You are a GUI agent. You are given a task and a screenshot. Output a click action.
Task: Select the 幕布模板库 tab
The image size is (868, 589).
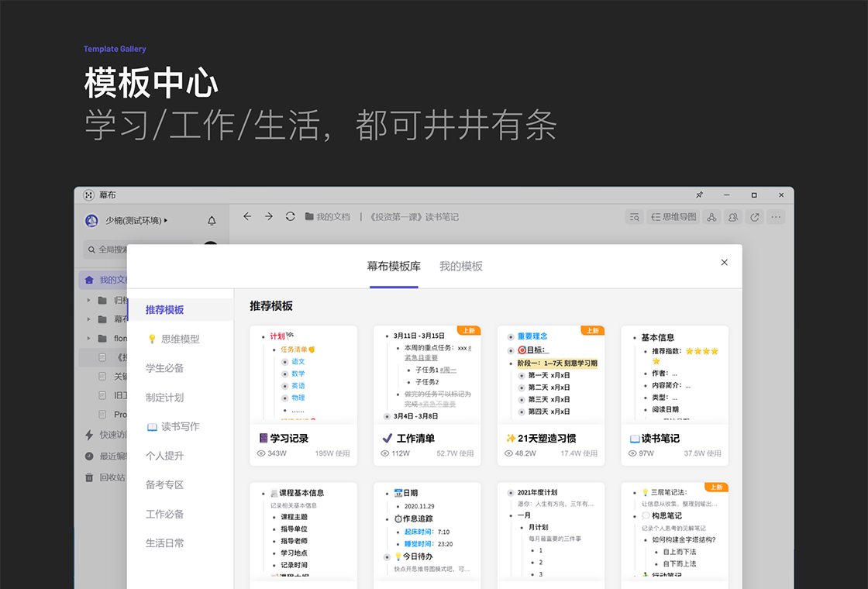click(394, 267)
